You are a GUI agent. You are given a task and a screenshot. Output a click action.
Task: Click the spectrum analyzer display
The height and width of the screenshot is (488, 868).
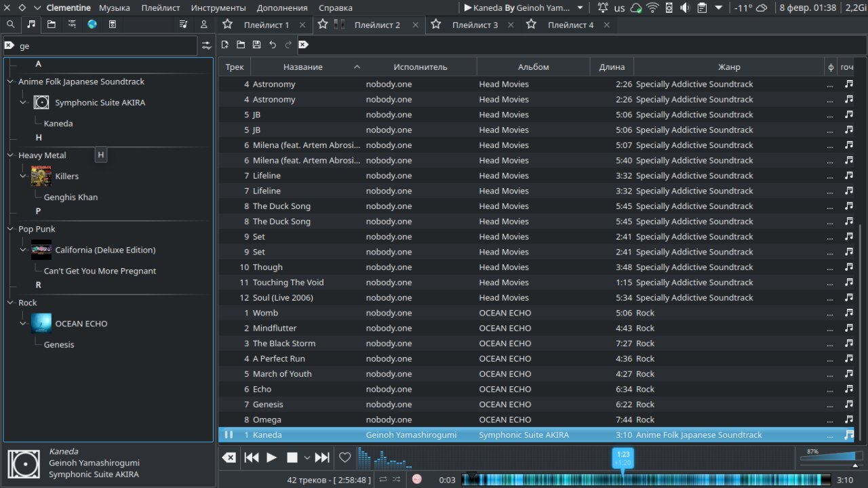(x=384, y=458)
